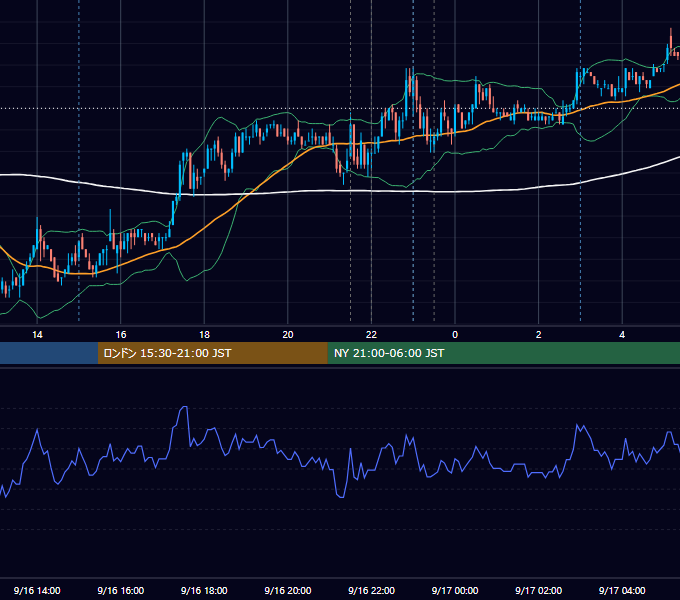Image resolution: width=680 pixels, height=600 pixels.
Task: Click the '16' hour label on chart axis
Action: click(x=121, y=335)
